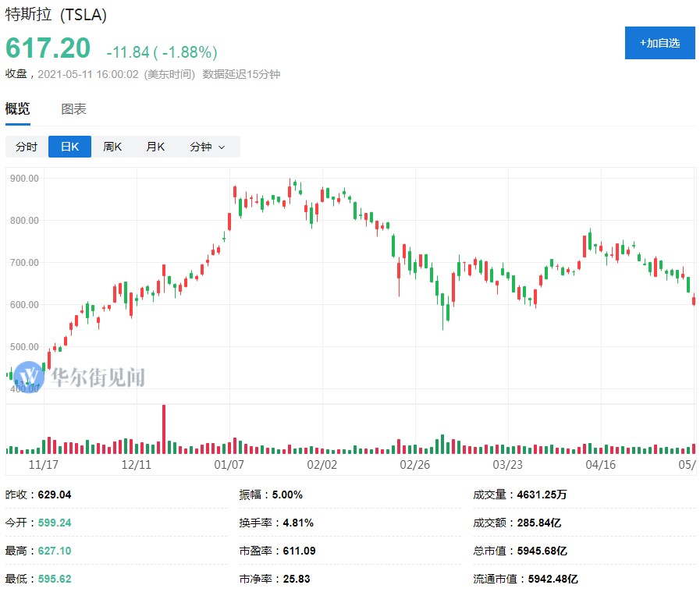Click the 11/17 date axis label

tap(44, 465)
